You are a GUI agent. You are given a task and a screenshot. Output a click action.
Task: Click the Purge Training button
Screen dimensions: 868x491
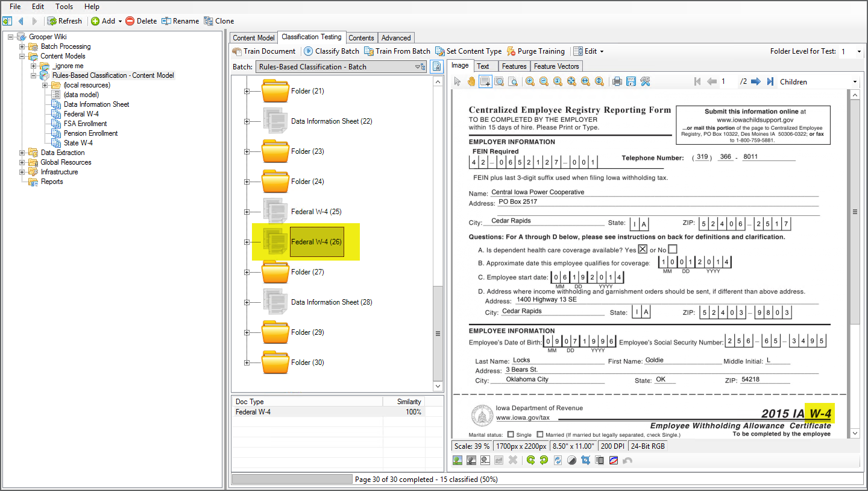tap(535, 51)
